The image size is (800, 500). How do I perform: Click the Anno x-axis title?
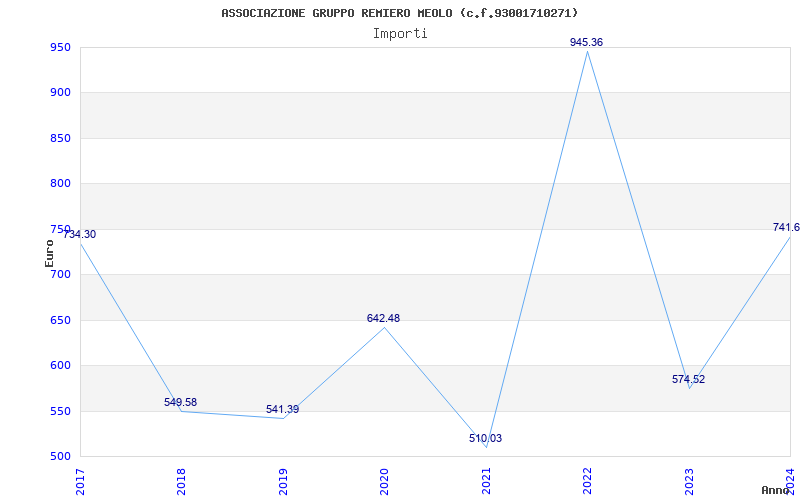(776, 490)
